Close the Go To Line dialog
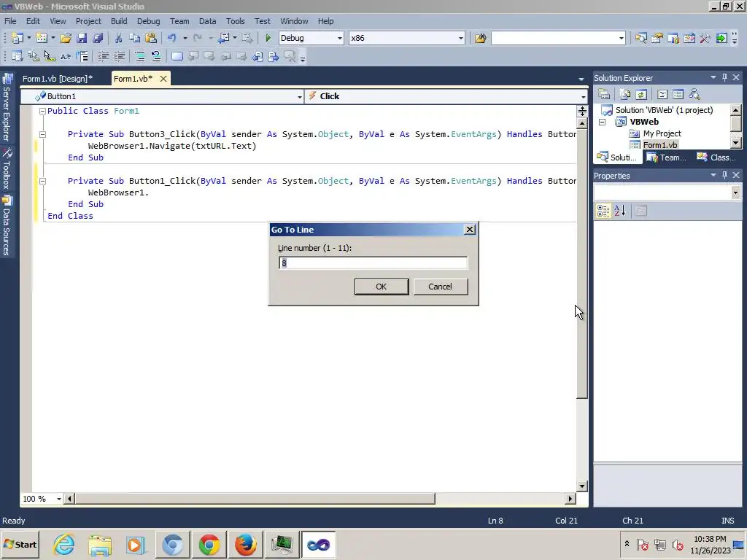This screenshot has height=560, width=747. [470, 230]
